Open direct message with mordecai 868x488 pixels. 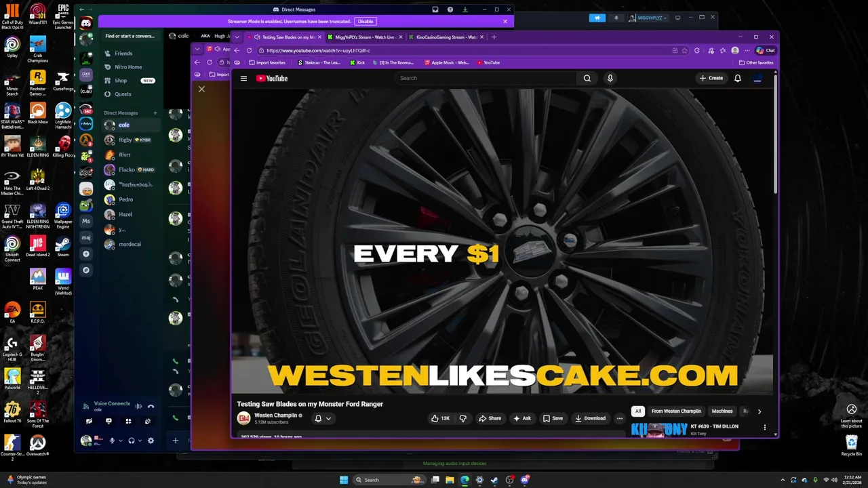[131, 244]
